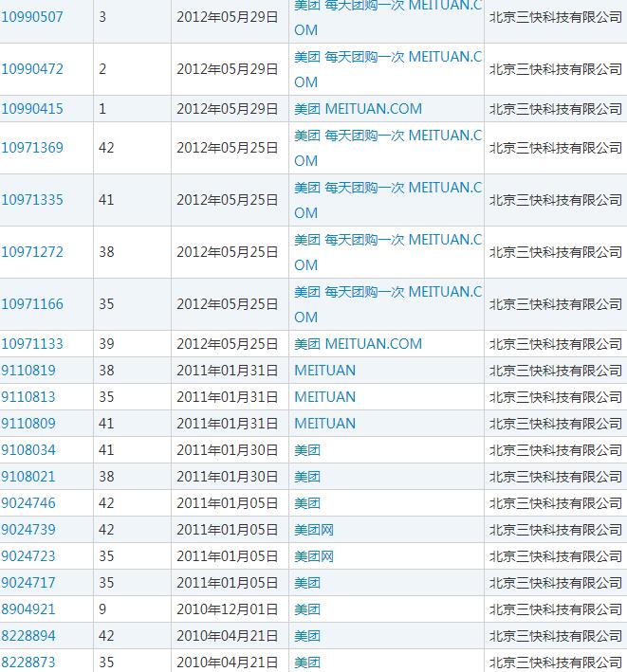Open 美团网 trademark in row 9024723
Image resolution: width=627 pixels, height=672 pixels.
pyautogui.click(x=314, y=556)
